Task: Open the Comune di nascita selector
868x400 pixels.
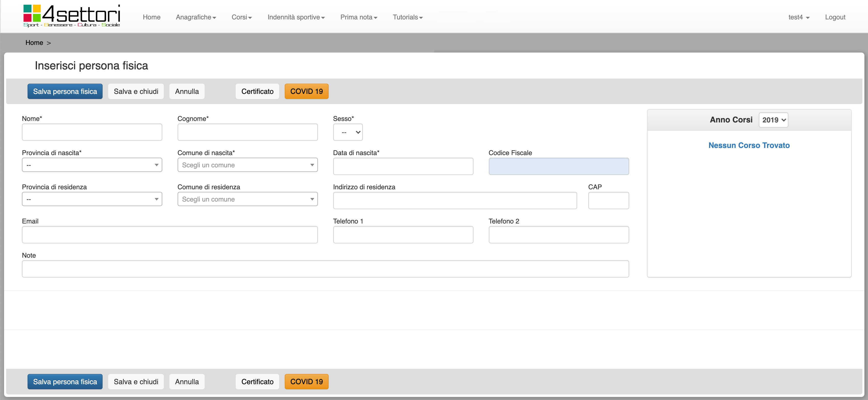Action: (247, 165)
